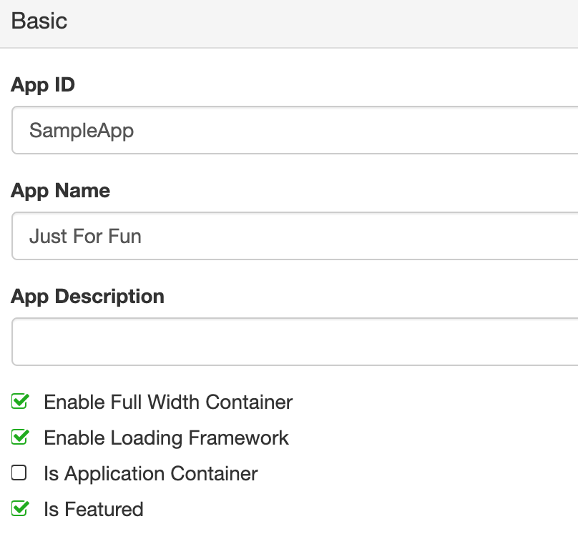
Task: Click the App Name field label
Action: (x=60, y=191)
